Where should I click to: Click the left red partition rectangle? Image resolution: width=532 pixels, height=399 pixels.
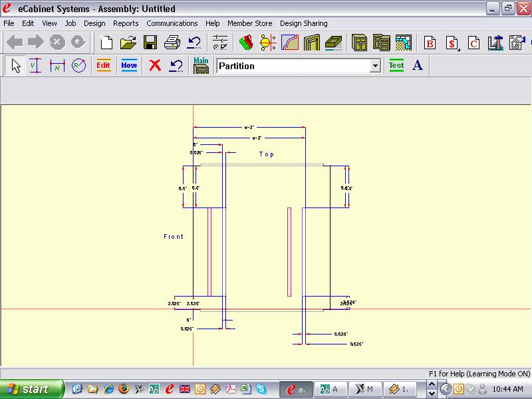(209, 252)
